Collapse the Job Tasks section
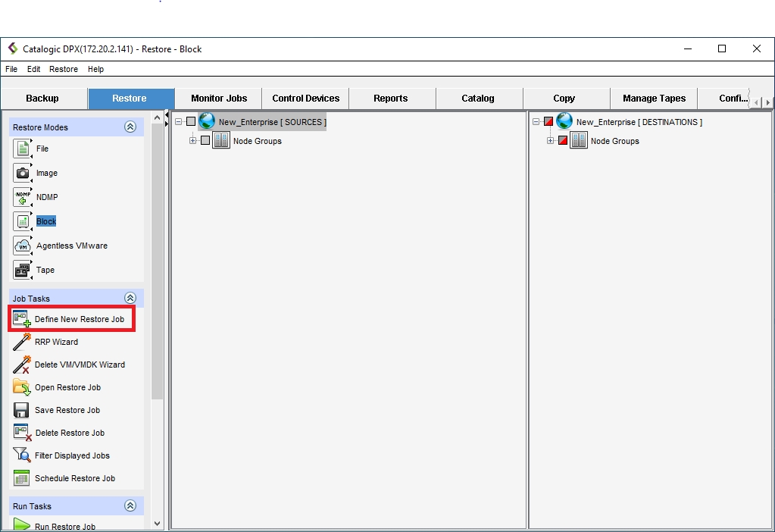Screen dimensions: 775x532 [x=130, y=299]
